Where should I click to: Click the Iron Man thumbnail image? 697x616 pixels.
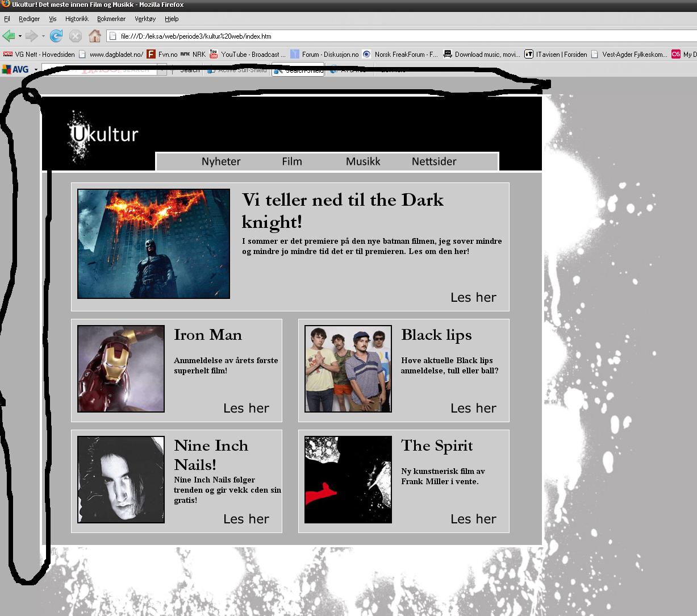121,369
